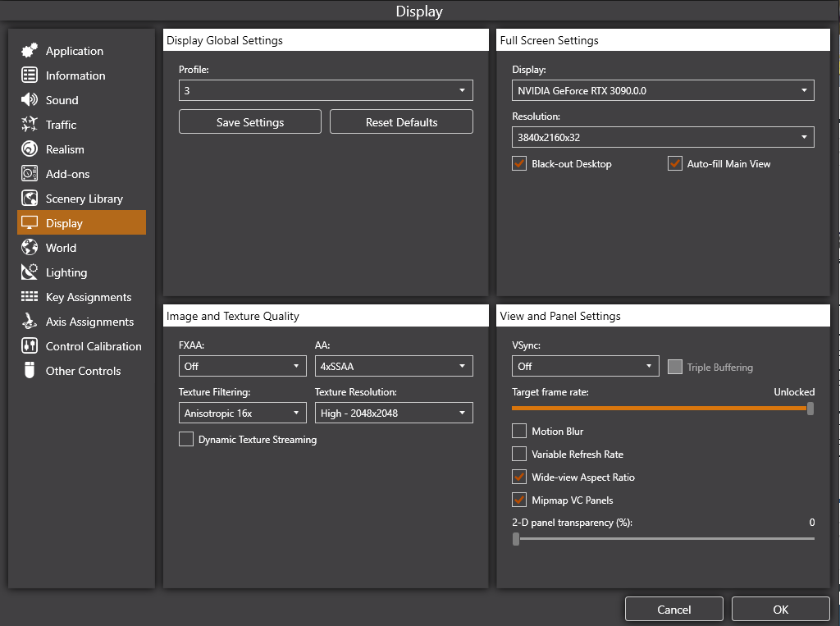The width and height of the screenshot is (840, 626).
Task: Click the View and Panel Settings header
Action: click(x=663, y=316)
